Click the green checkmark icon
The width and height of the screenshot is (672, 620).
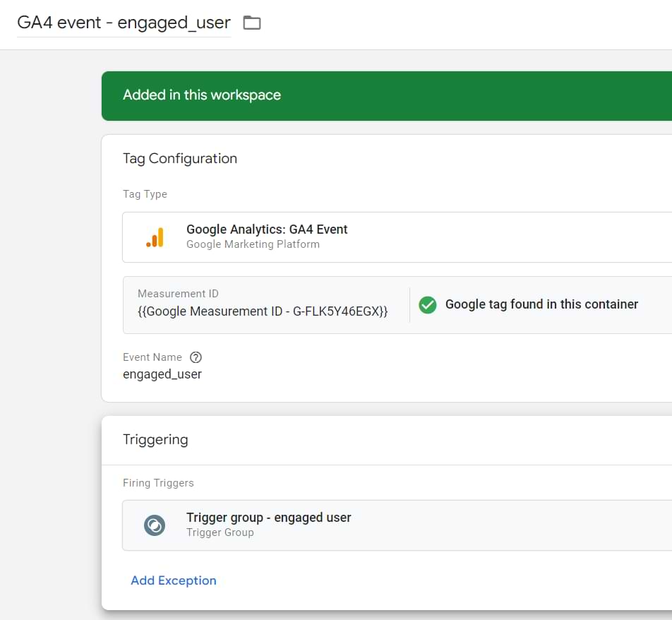428,304
